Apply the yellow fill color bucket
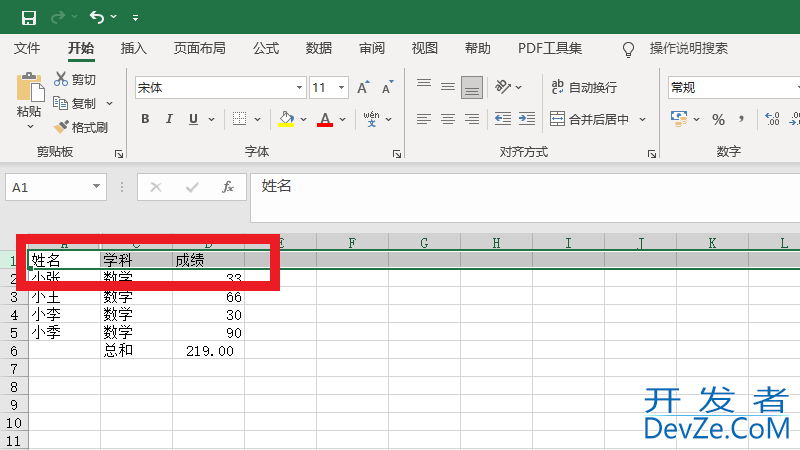This screenshot has height=450, width=800. click(286, 119)
